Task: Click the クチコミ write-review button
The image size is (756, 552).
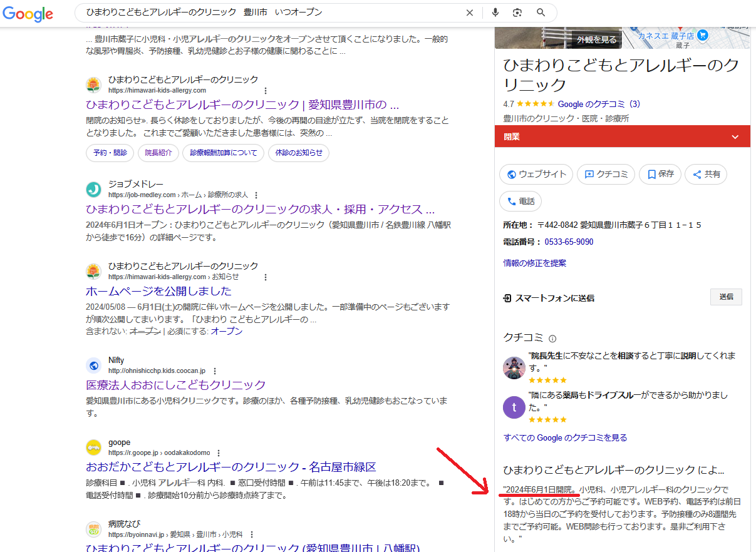Action: coord(606,175)
